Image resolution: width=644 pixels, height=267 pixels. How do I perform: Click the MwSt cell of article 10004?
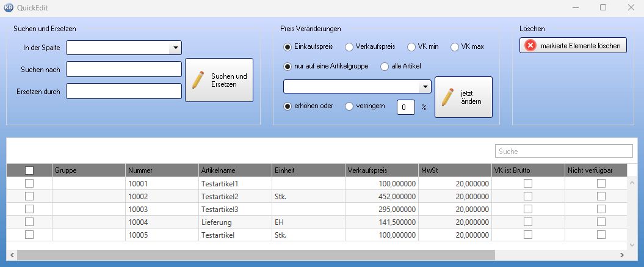click(455, 222)
